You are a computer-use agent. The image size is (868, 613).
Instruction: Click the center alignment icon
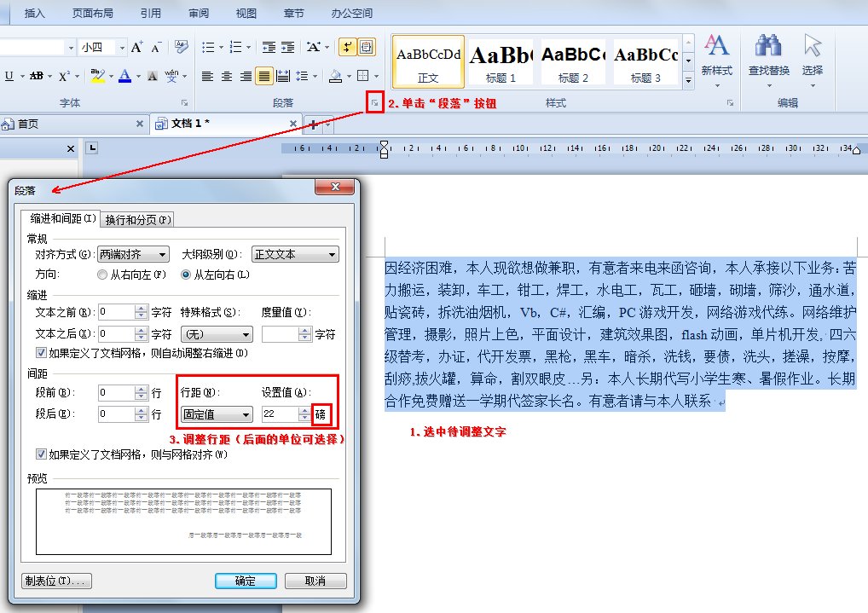[227, 75]
